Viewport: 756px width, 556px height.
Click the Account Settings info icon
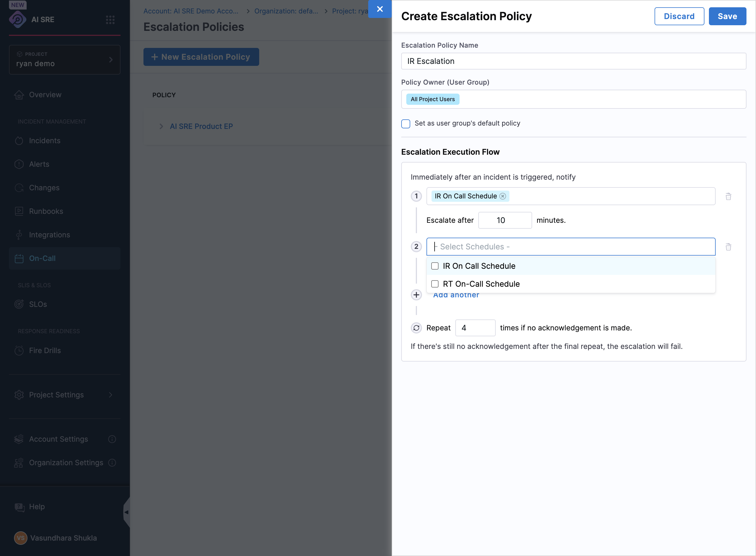point(112,439)
